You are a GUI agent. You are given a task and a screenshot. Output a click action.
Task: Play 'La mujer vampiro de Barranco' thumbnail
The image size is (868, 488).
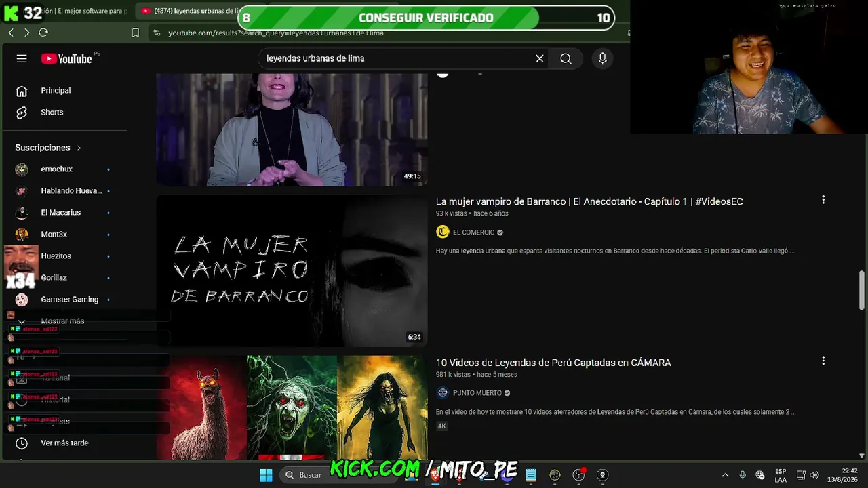[292, 271]
